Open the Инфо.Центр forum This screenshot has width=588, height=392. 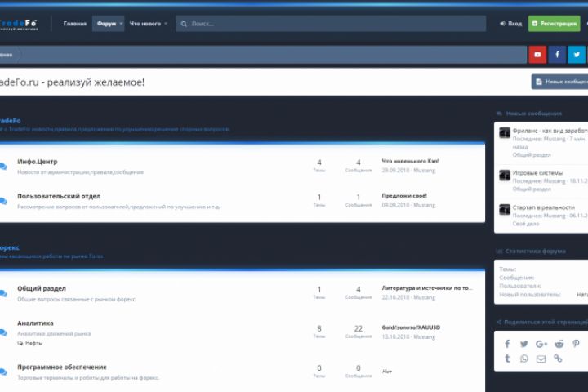[37, 162]
